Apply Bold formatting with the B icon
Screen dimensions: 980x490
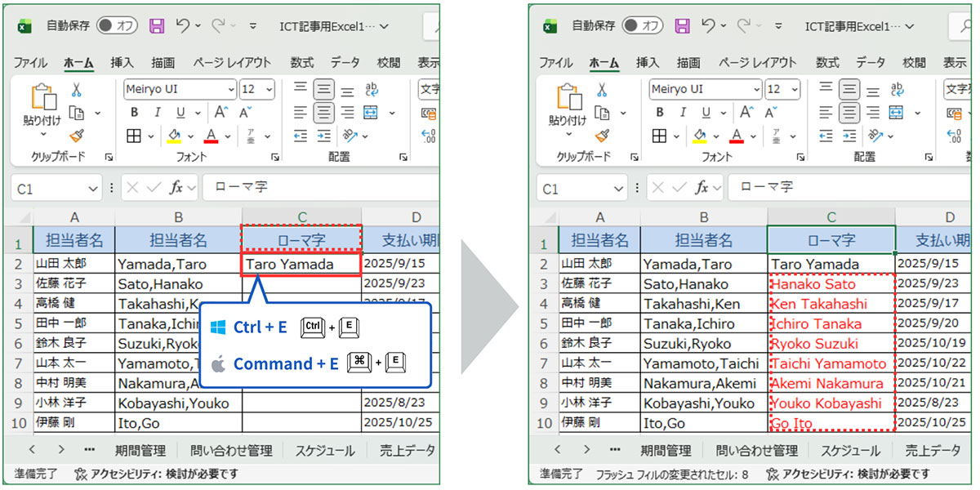click(x=133, y=113)
